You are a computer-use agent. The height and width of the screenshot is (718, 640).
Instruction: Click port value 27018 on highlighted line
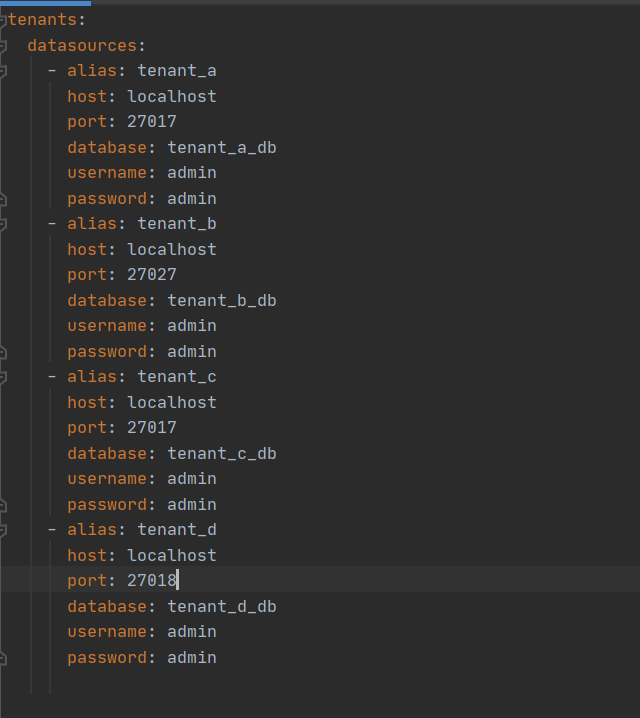click(152, 581)
